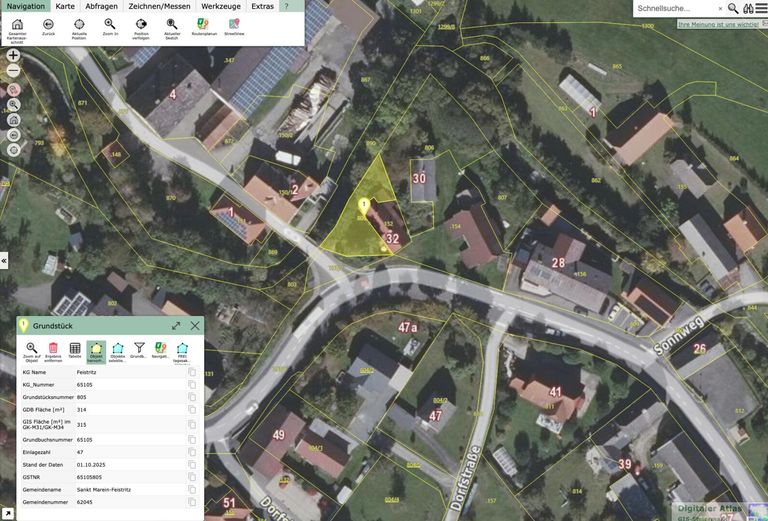The height and width of the screenshot is (521, 768).
Task: Toggle Position verfolgen tracking
Action: pyautogui.click(x=141, y=26)
